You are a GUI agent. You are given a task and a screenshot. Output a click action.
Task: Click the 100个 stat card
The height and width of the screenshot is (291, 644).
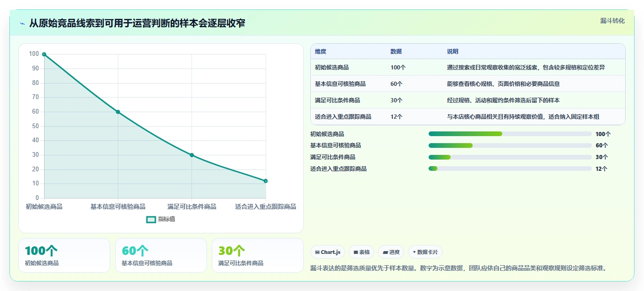[x=64, y=255]
